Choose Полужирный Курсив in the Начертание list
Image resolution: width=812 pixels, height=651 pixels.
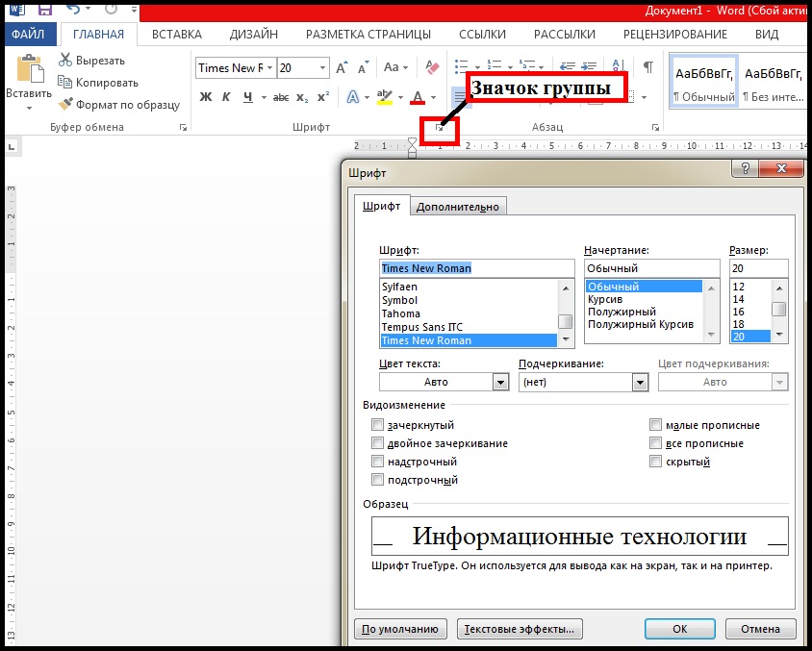[x=641, y=324]
